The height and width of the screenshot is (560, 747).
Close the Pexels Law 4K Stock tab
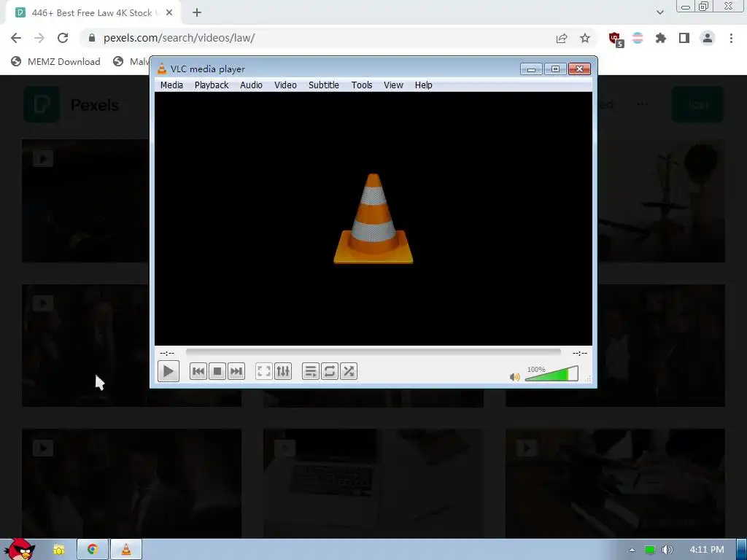pyautogui.click(x=169, y=13)
